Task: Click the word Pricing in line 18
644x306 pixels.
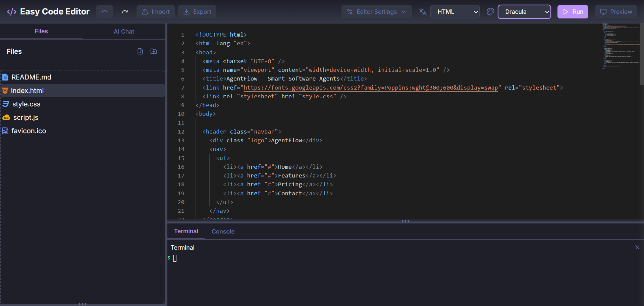Action: (x=290, y=184)
